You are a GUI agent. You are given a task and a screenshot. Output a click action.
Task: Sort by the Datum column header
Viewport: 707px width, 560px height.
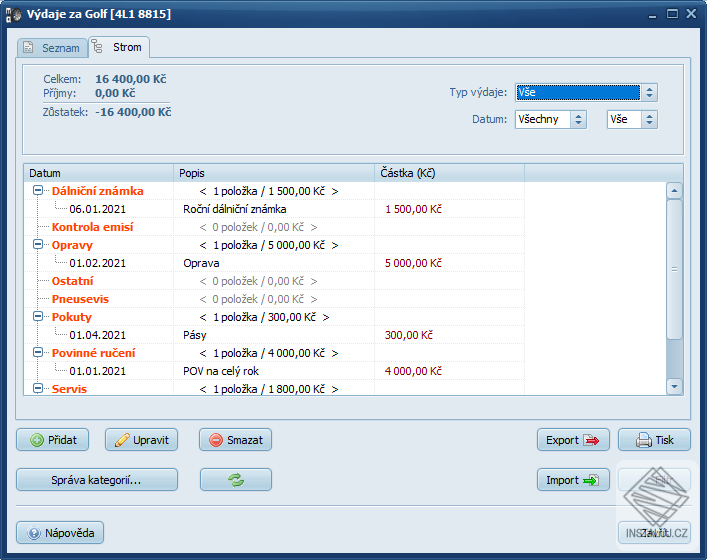[99, 173]
